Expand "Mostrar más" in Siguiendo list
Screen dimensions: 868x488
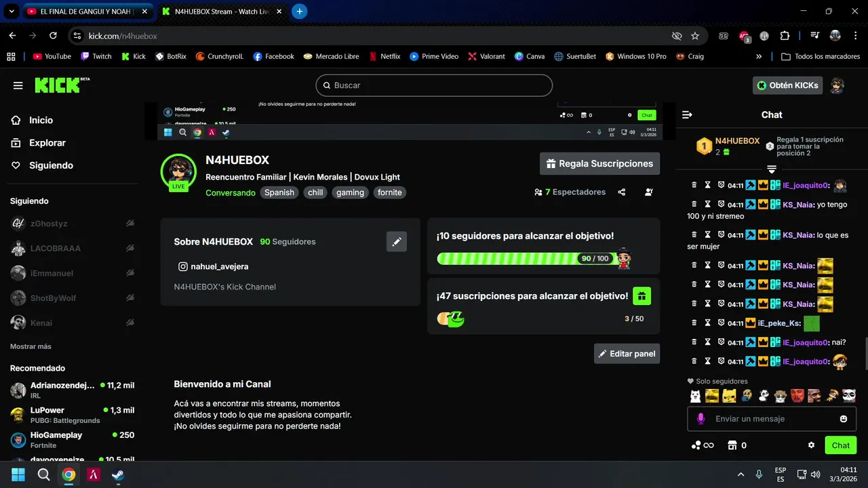[31, 346]
